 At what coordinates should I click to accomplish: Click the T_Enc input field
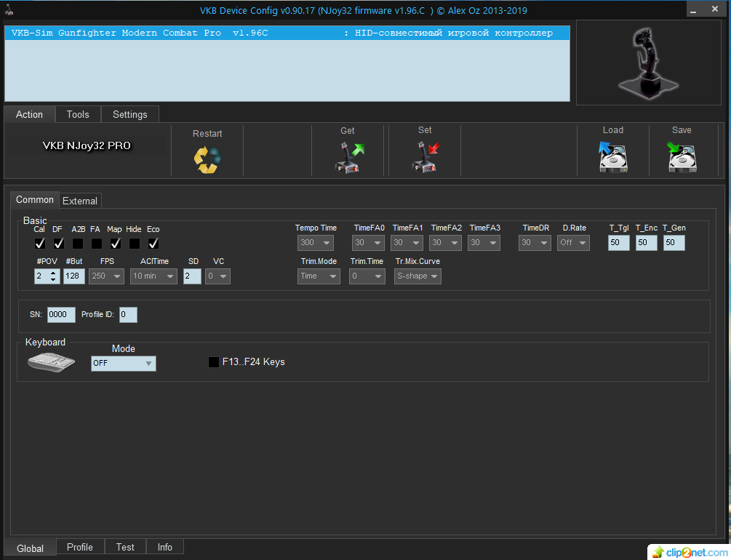[x=646, y=242]
